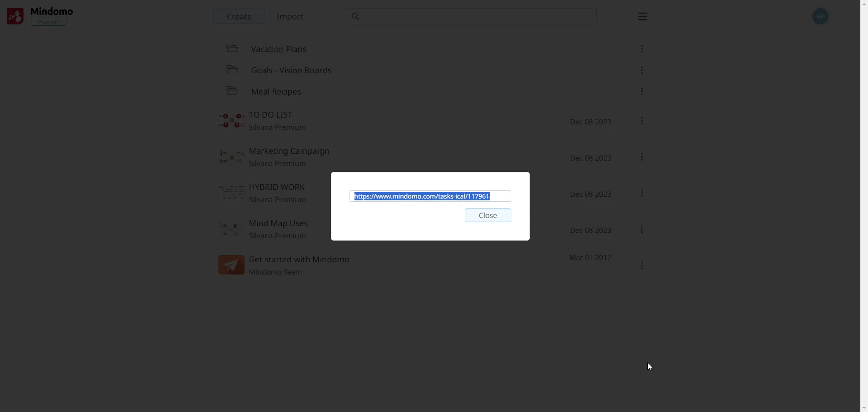Expand three-dot menu for Marketing Campaign
The width and height of the screenshot is (868, 412).
(x=642, y=157)
